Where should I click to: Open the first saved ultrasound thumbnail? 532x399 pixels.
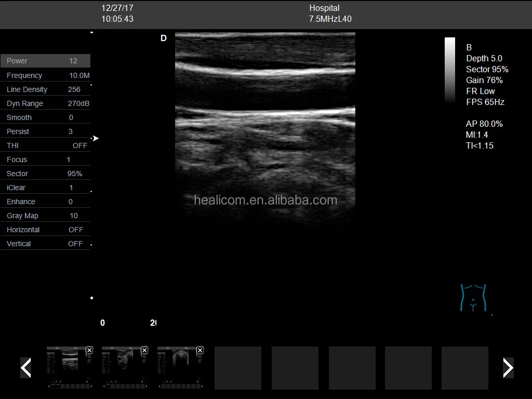[x=70, y=368]
